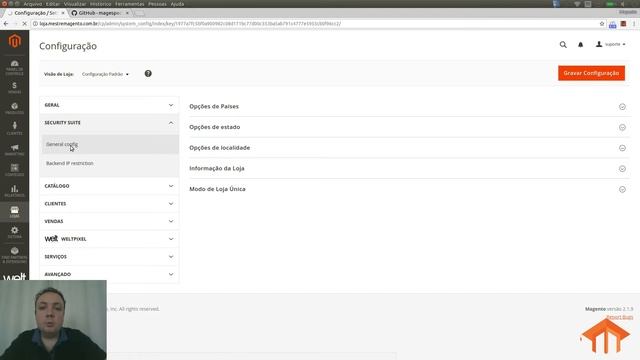Select Backend IP restriction item

click(x=110, y=163)
